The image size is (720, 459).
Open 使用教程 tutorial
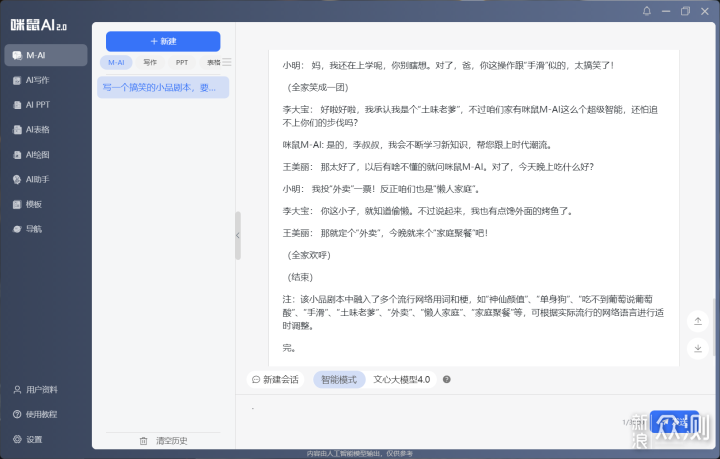36,414
